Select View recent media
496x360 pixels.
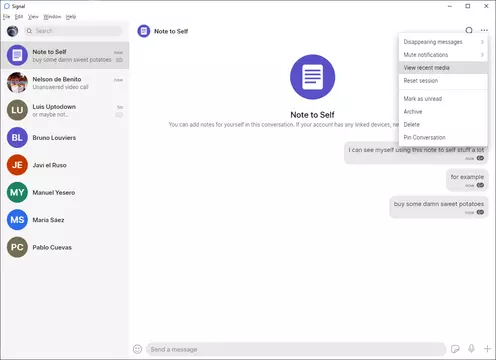[x=443, y=68]
